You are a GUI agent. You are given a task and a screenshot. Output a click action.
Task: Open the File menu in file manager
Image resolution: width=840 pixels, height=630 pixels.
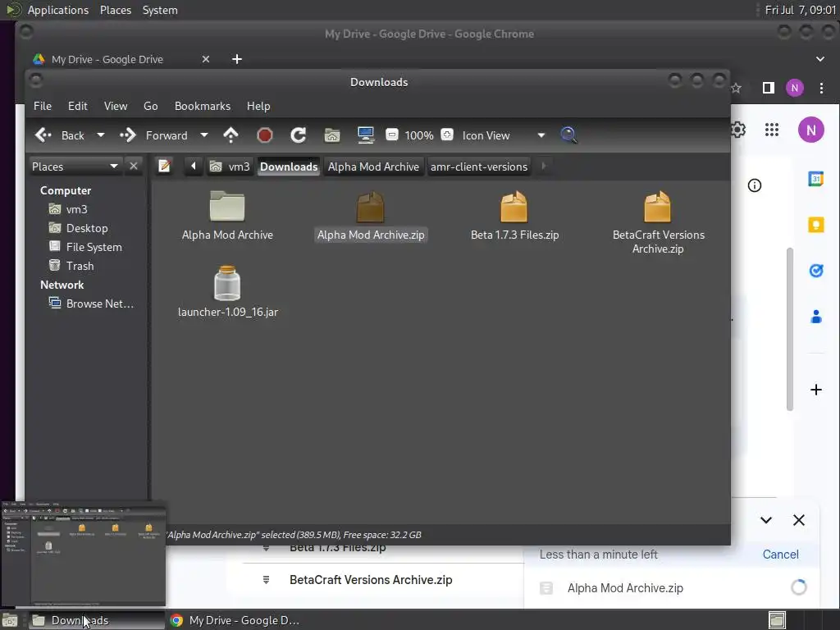tap(43, 106)
